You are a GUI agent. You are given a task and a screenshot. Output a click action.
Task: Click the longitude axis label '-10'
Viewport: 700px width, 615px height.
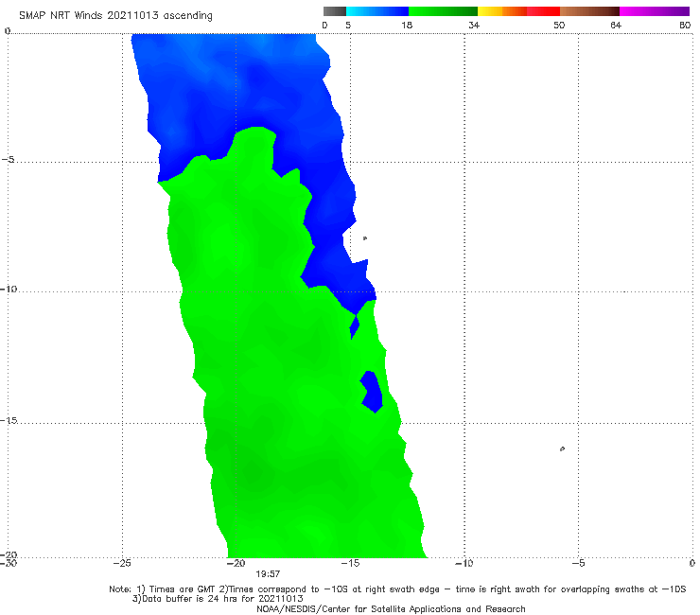point(464,563)
